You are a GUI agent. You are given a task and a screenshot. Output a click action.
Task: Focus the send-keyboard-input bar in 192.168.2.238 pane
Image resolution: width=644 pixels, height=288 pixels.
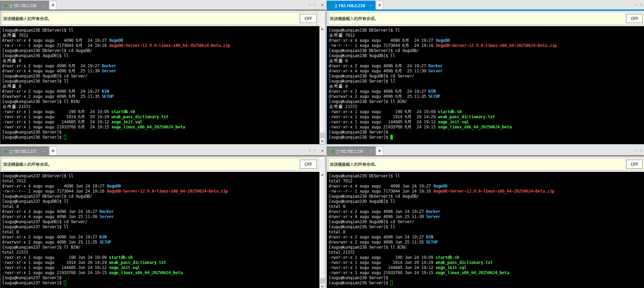pyautogui.click(x=475, y=19)
